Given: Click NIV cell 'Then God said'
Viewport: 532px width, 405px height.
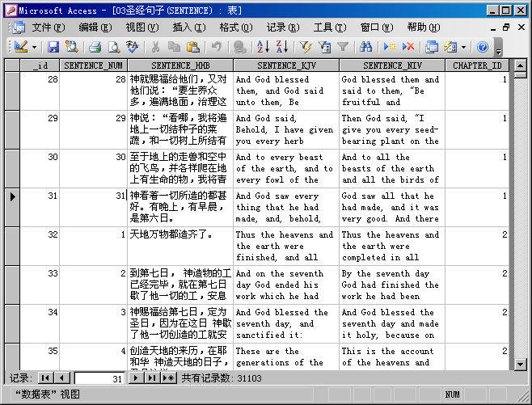Looking at the screenshot, I should click(392, 129).
